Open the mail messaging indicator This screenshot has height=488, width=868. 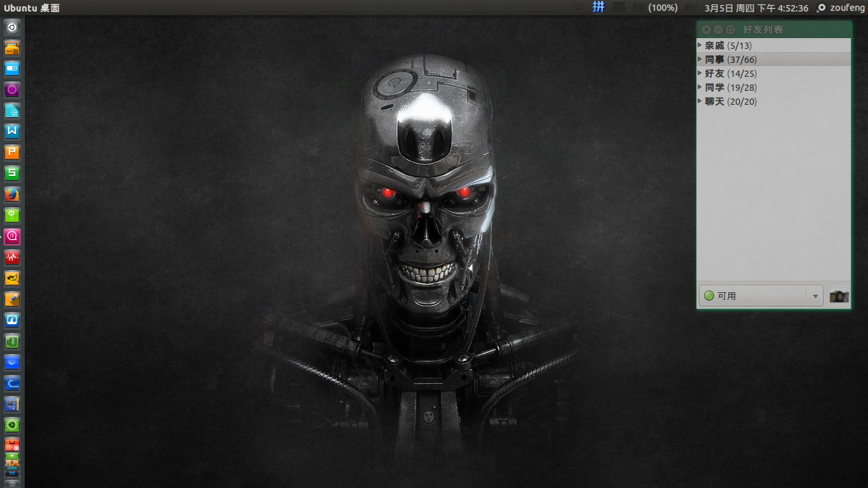click(x=619, y=8)
